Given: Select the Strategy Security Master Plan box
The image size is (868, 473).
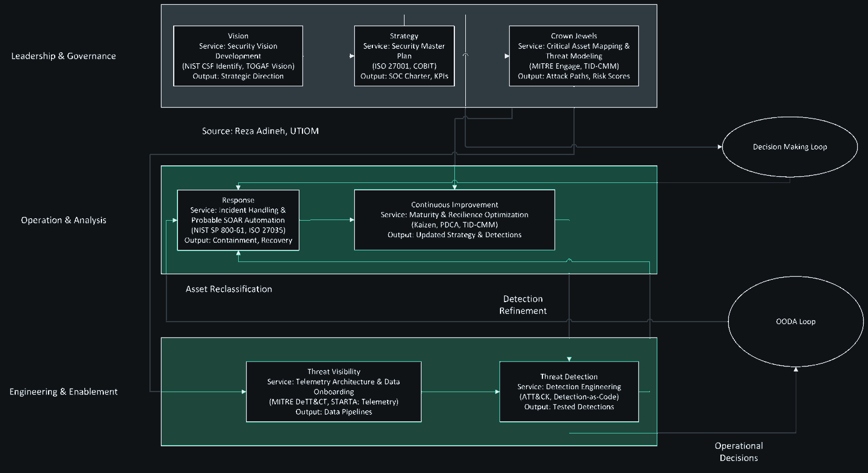Looking at the screenshot, I should (404, 56).
